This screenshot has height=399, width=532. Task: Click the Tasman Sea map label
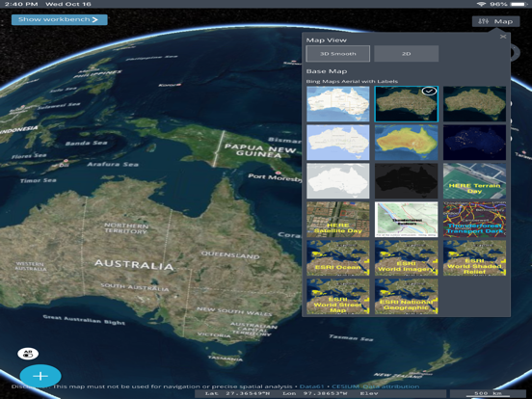(351, 337)
